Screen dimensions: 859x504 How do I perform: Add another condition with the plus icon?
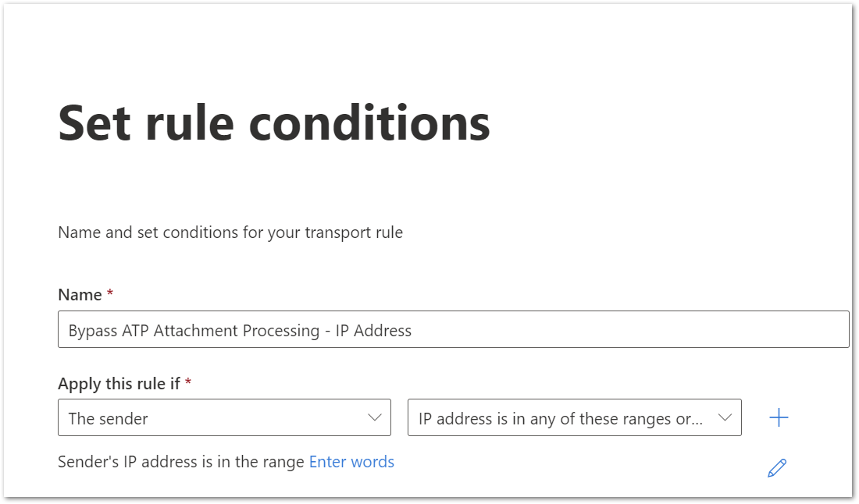(779, 417)
